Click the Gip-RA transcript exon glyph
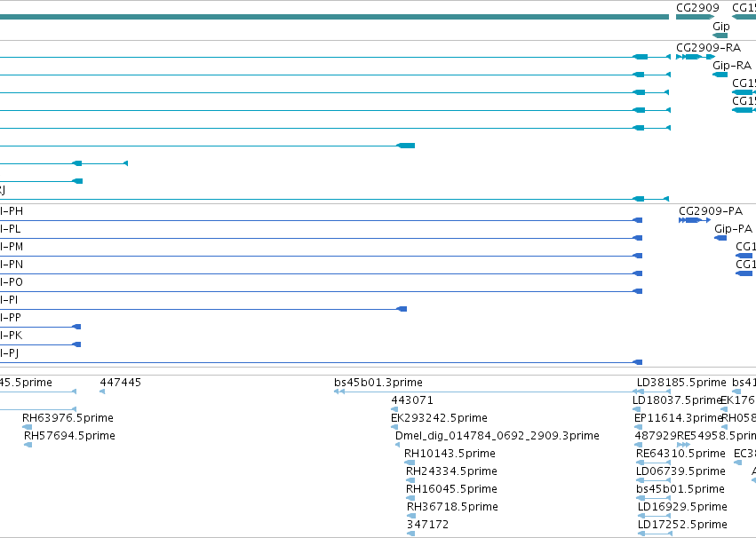The image size is (756, 538). tap(720, 75)
